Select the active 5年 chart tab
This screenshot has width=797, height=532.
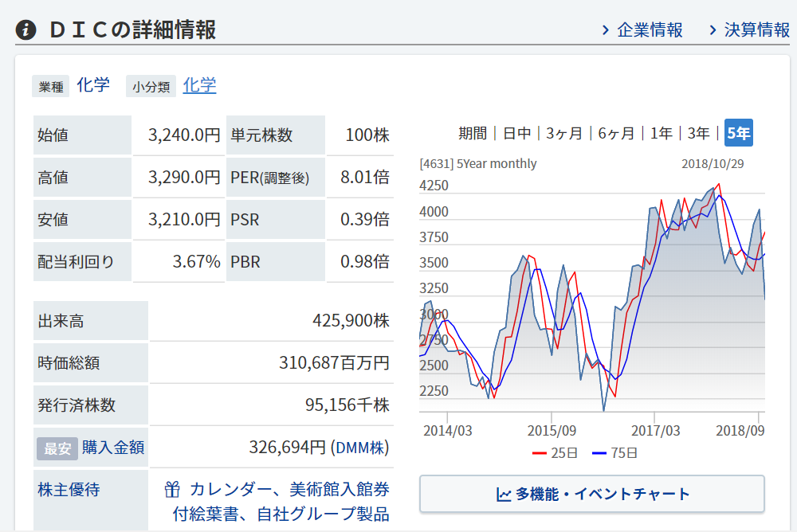point(738,133)
